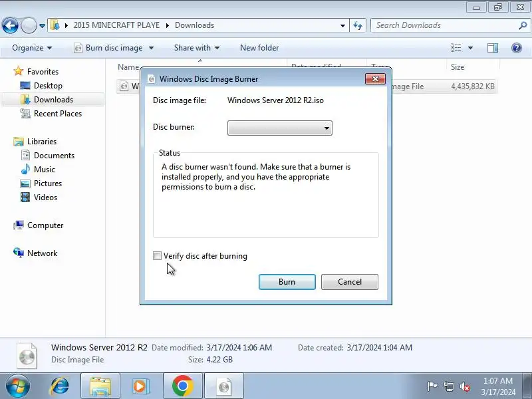Image resolution: width=532 pixels, height=399 pixels.
Task: Select Computer in navigation pane
Action: click(x=39, y=225)
